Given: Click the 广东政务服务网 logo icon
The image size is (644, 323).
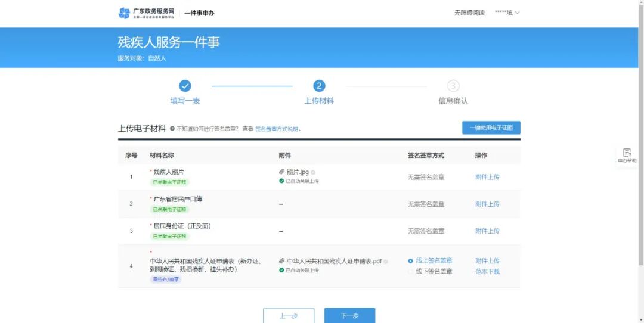Looking at the screenshot, I should [x=124, y=13].
